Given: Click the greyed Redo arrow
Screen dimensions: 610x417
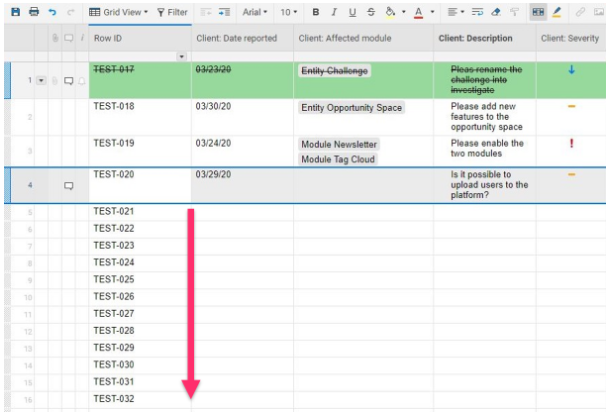Looking at the screenshot, I should click(70, 12).
